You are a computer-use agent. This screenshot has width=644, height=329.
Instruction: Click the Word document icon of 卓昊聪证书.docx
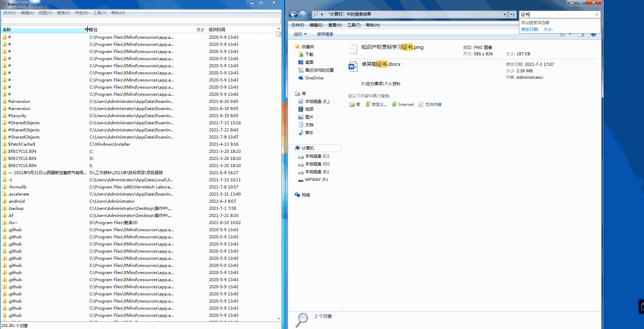(x=353, y=66)
